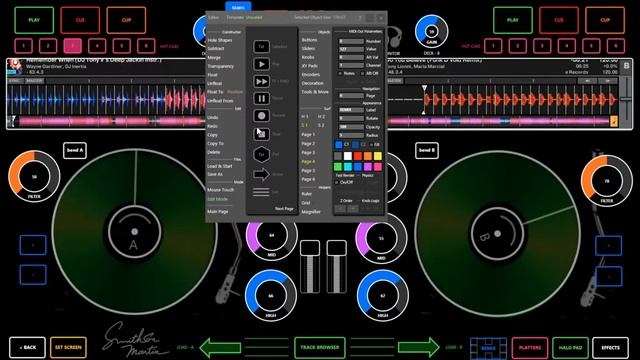Trigger deck A hot cue 1
Screen dimensions: 640x360
24,46
